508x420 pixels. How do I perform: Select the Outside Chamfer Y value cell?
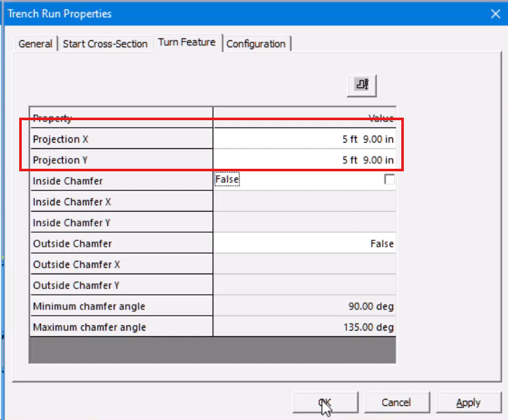click(x=304, y=285)
